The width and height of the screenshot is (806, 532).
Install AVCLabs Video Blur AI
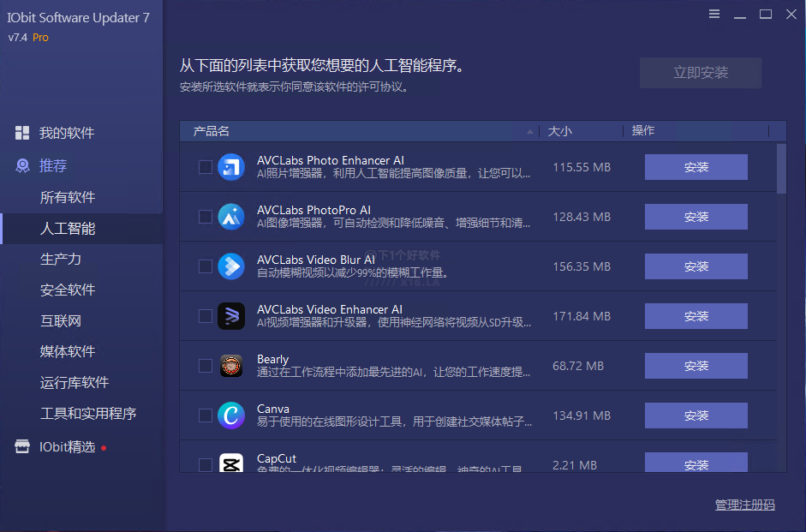pyautogui.click(x=696, y=266)
